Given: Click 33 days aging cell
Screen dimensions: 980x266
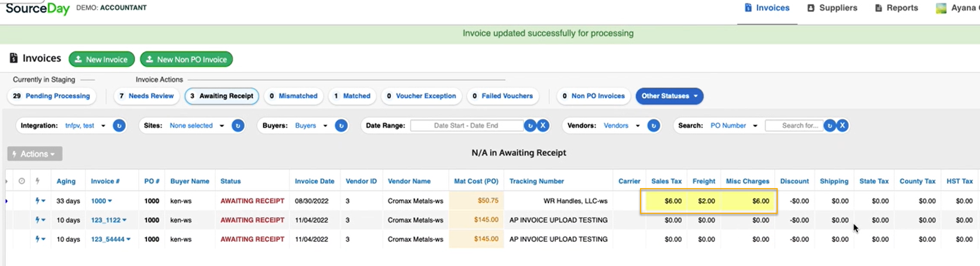Looking at the screenshot, I should pyautogui.click(x=68, y=201).
